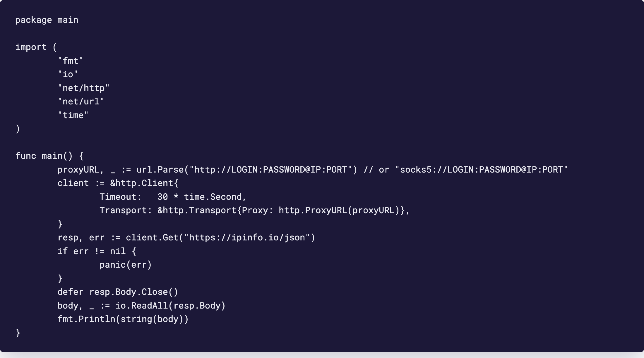Screen dimensions: 644x358
Task: Click the "io" import string
Action: click(x=68, y=74)
